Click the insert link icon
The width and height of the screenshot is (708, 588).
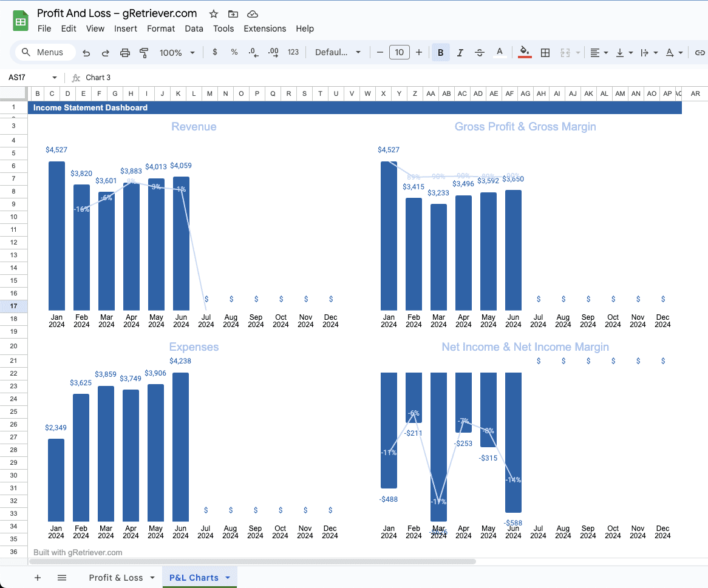(x=699, y=53)
